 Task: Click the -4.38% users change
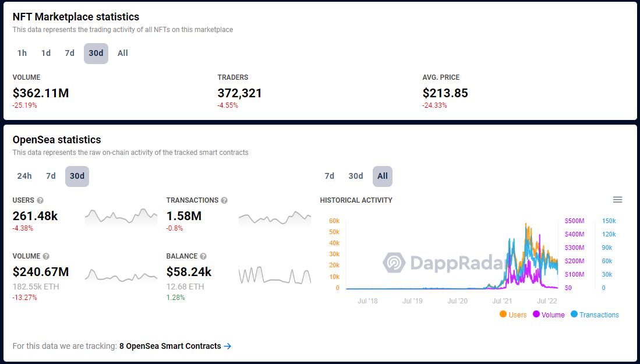[23, 228]
